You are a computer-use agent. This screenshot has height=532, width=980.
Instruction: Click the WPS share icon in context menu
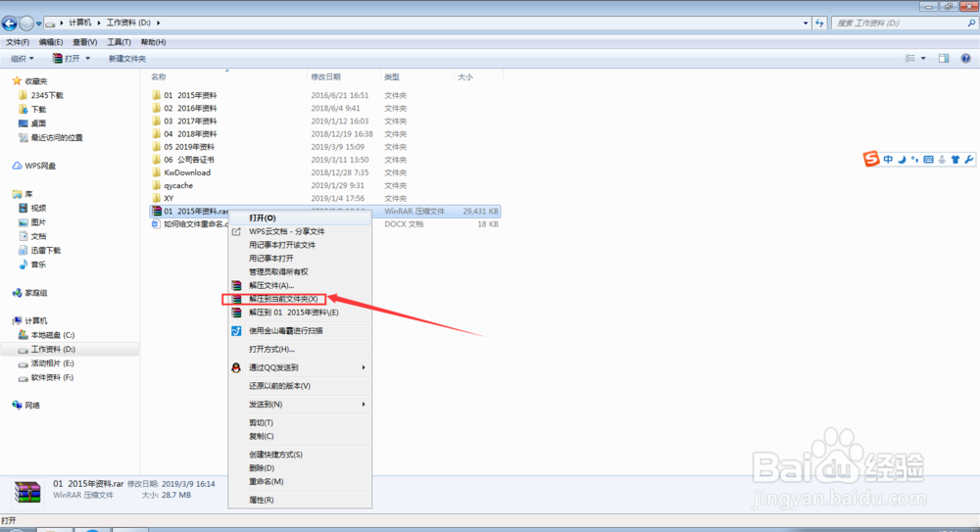[236, 232]
